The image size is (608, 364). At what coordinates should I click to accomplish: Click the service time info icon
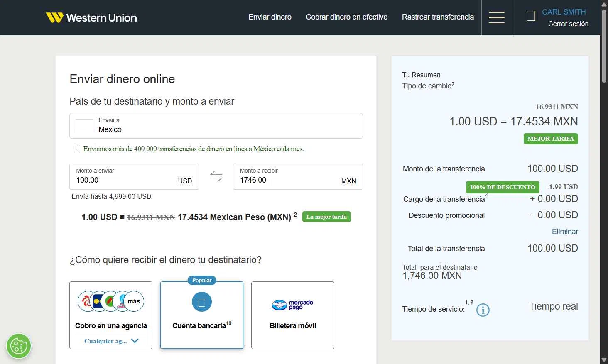[x=483, y=310]
